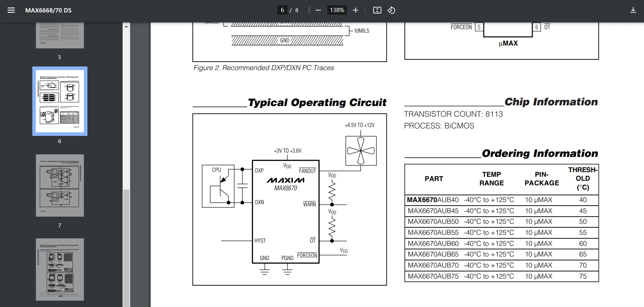The width and height of the screenshot is (644, 307).
Task: Click the fit to page icon
Action: pyautogui.click(x=377, y=10)
